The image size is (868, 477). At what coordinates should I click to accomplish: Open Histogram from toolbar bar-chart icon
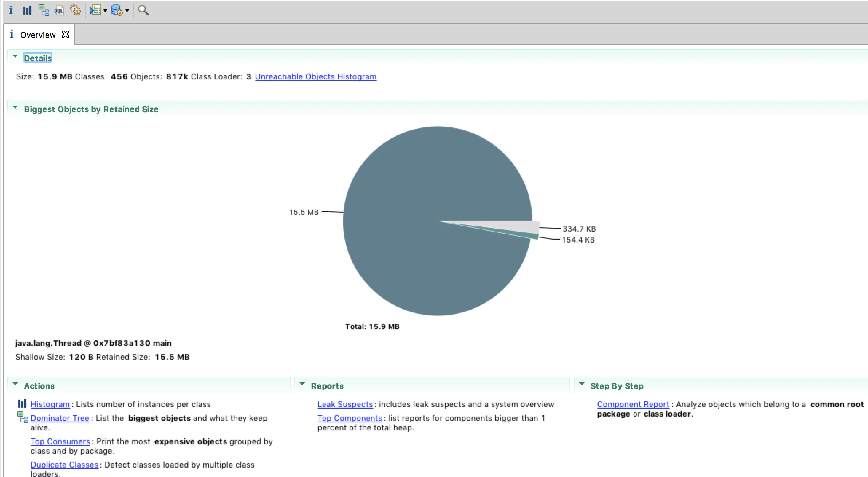27,10
